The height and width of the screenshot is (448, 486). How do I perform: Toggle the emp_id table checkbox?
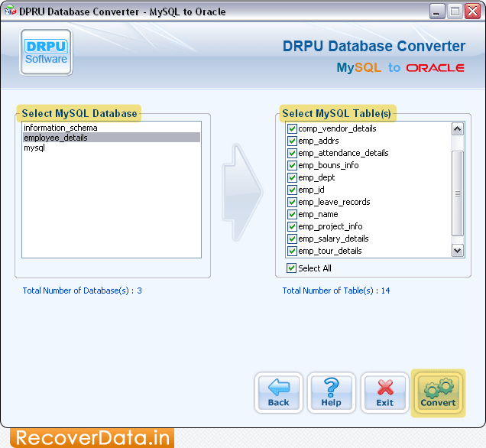point(292,190)
